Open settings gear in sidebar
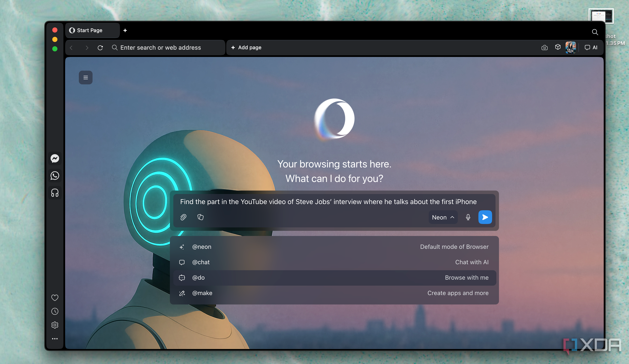This screenshot has width=629, height=364. [x=55, y=325]
